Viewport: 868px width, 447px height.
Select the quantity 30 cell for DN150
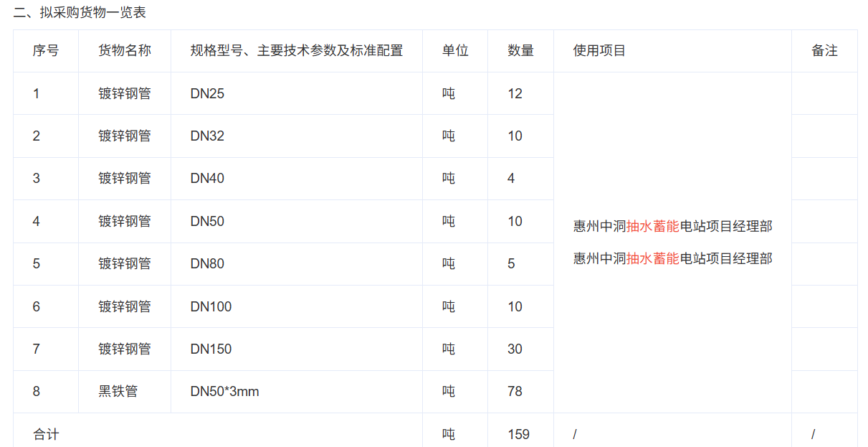[x=515, y=349]
